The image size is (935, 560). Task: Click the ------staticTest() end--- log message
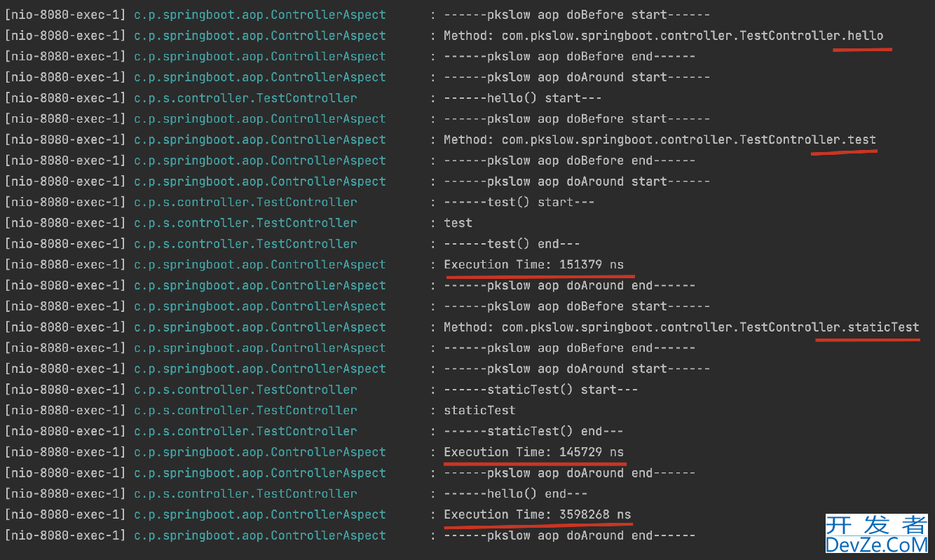[533, 431]
